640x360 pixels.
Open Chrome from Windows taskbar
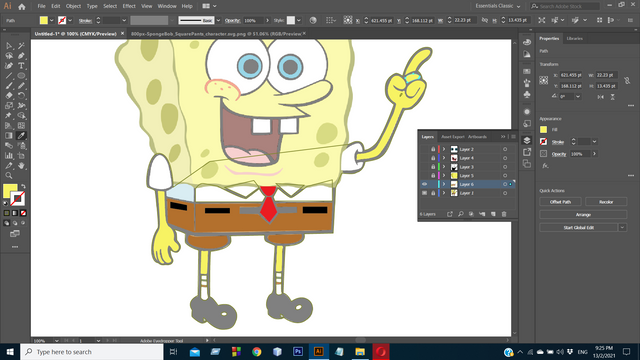pyautogui.click(x=257, y=352)
